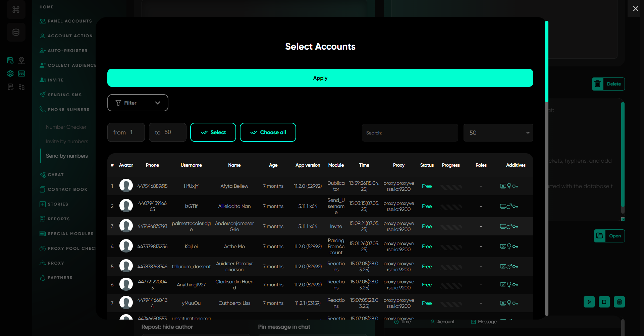Click the database icon in left rail
The width and height of the screenshot is (644, 336).
16,33
